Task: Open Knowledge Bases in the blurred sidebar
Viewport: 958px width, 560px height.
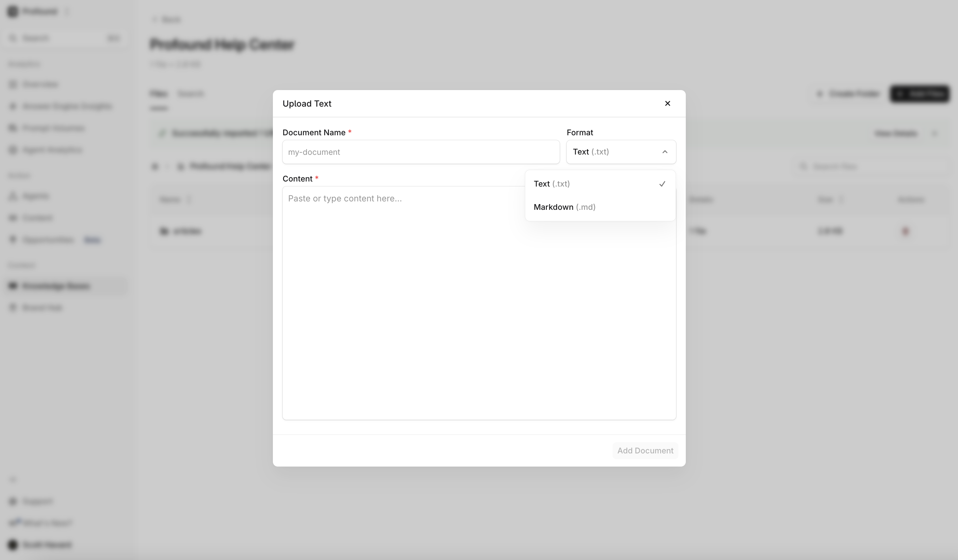Action: (x=65, y=286)
